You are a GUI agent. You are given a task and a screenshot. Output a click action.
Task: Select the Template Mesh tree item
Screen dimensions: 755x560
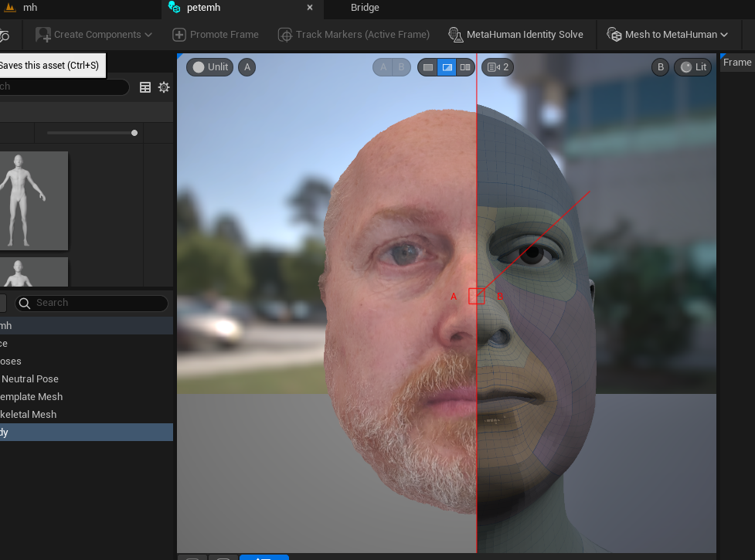click(x=87, y=397)
